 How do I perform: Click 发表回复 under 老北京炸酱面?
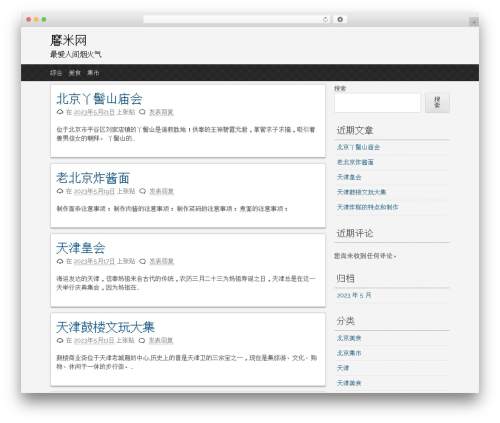point(161,191)
